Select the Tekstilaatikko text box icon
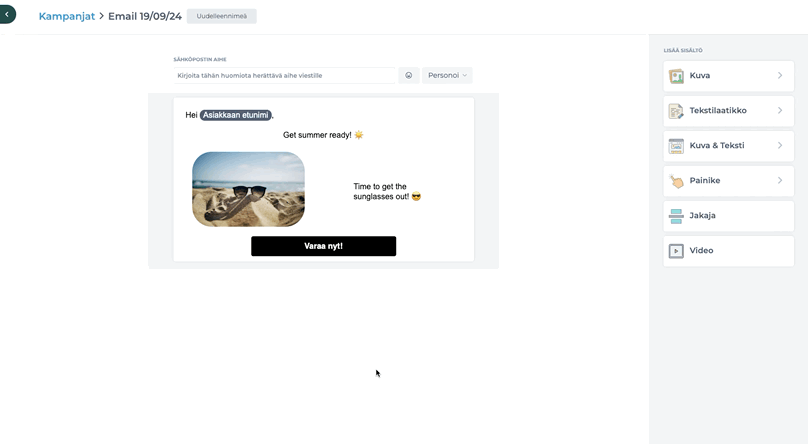Screen dimensions: 808x444 pos(676,111)
